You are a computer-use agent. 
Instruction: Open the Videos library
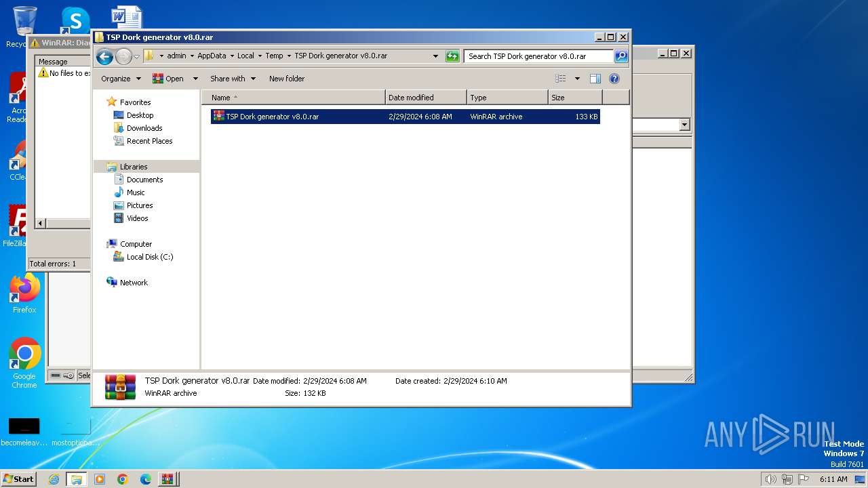coord(137,218)
